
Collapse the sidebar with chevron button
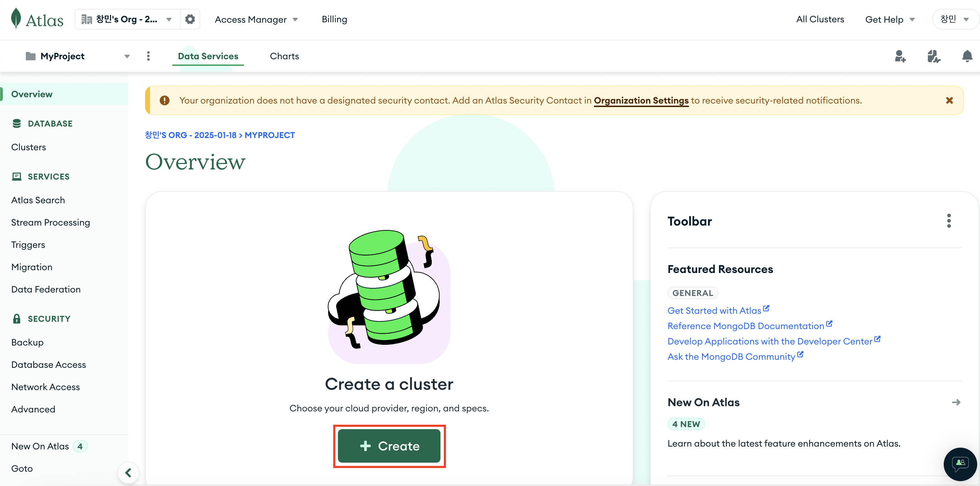pos(128,473)
